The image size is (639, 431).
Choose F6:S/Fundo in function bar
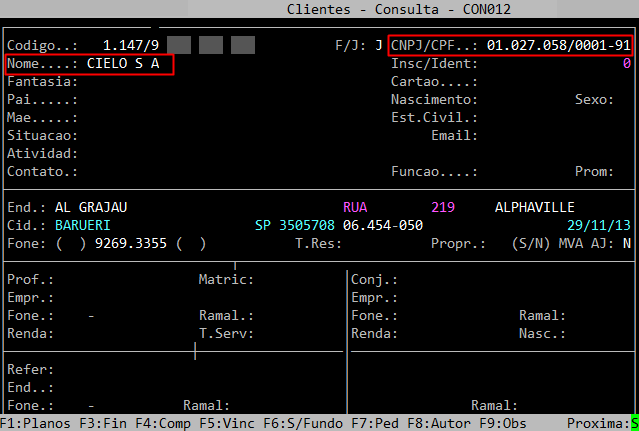pyautogui.click(x=302, y=423)
